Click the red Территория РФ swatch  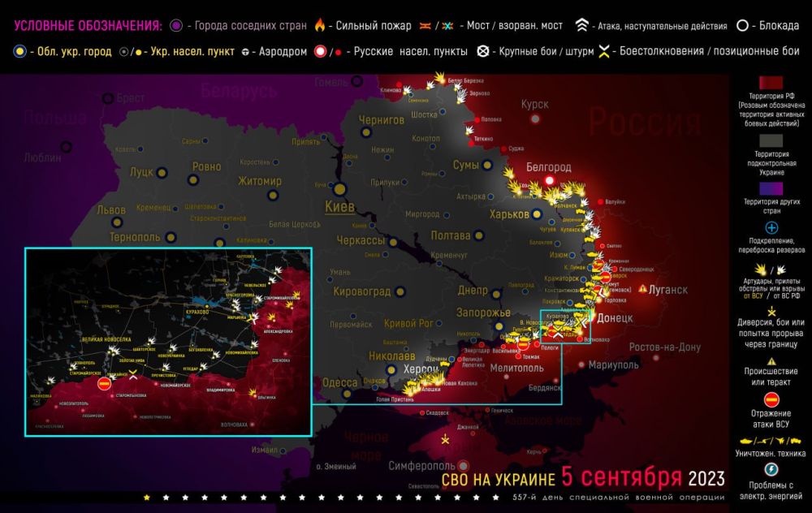point(771,83)
